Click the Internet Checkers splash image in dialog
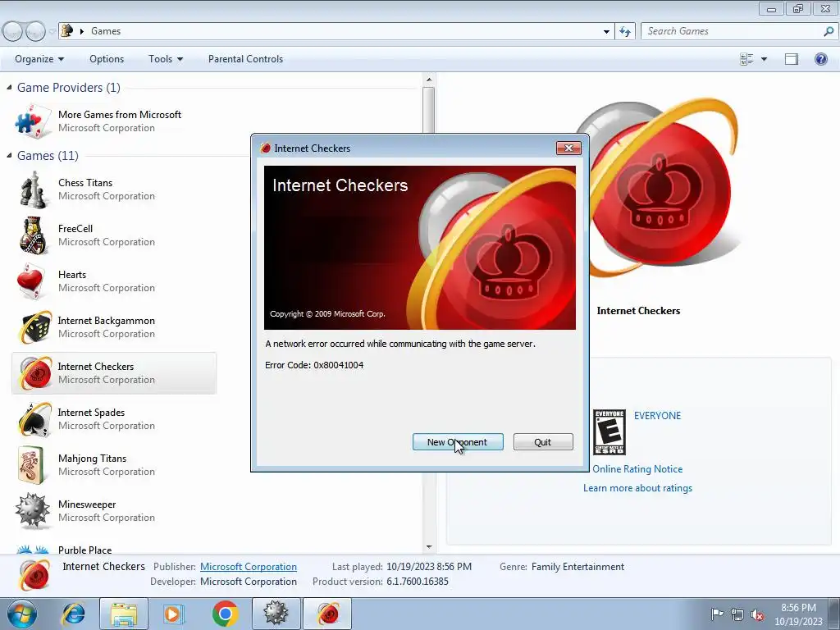This screenshot has height=630, width=840. tap(420, 248)
